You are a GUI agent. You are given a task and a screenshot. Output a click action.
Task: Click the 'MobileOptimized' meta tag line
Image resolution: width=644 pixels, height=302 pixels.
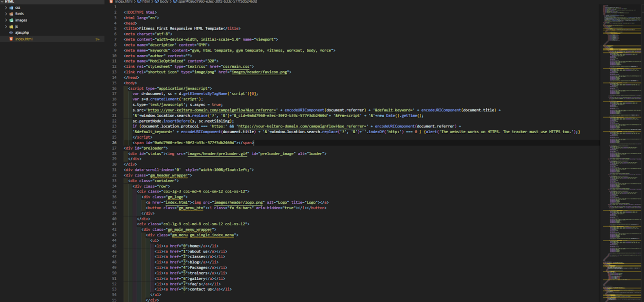[171, 61]
